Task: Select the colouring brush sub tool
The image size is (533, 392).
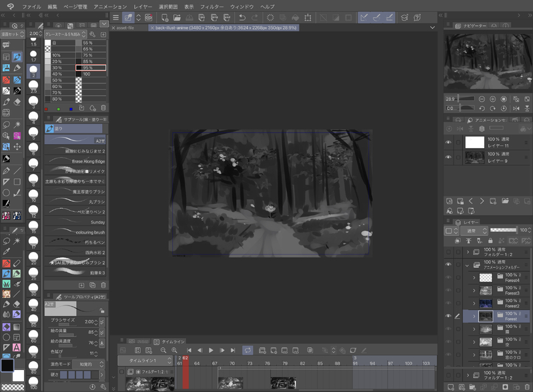Action: (75, 232)
